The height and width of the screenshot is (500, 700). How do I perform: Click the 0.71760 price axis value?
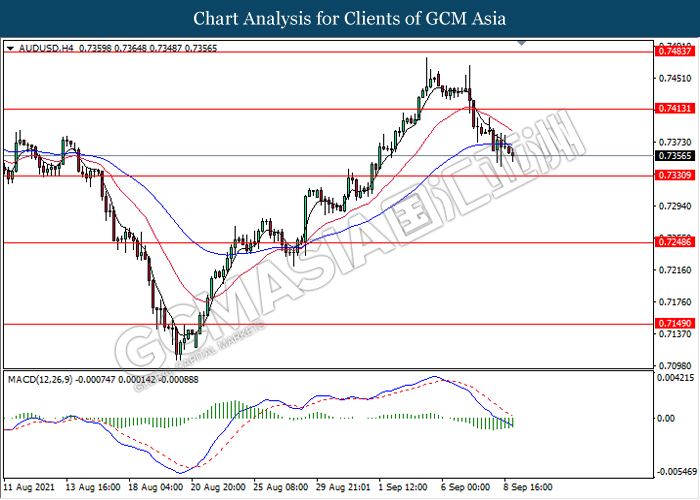click(675, 302)
